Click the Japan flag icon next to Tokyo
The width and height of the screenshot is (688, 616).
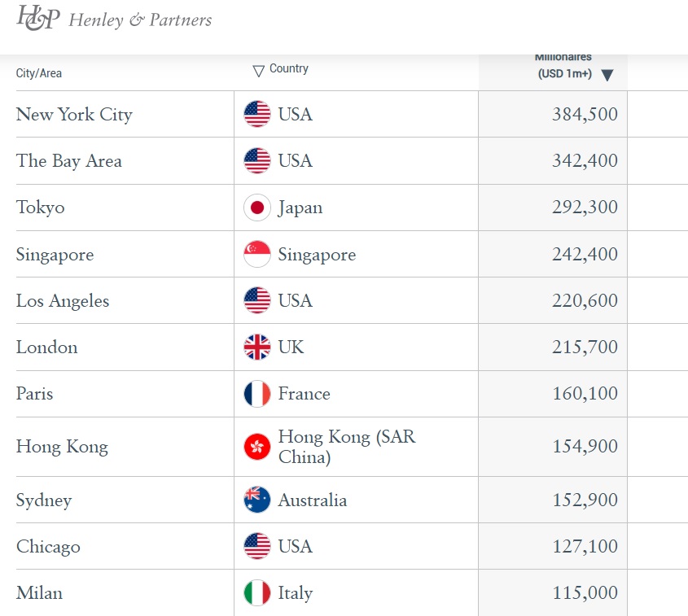(x=257, y=208)
